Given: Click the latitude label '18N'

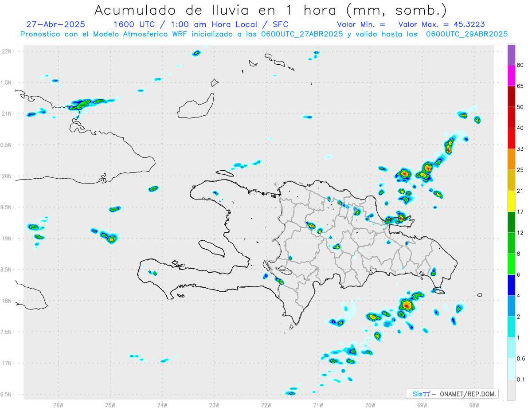Looking at the screenshot, I should coord(8,301).
